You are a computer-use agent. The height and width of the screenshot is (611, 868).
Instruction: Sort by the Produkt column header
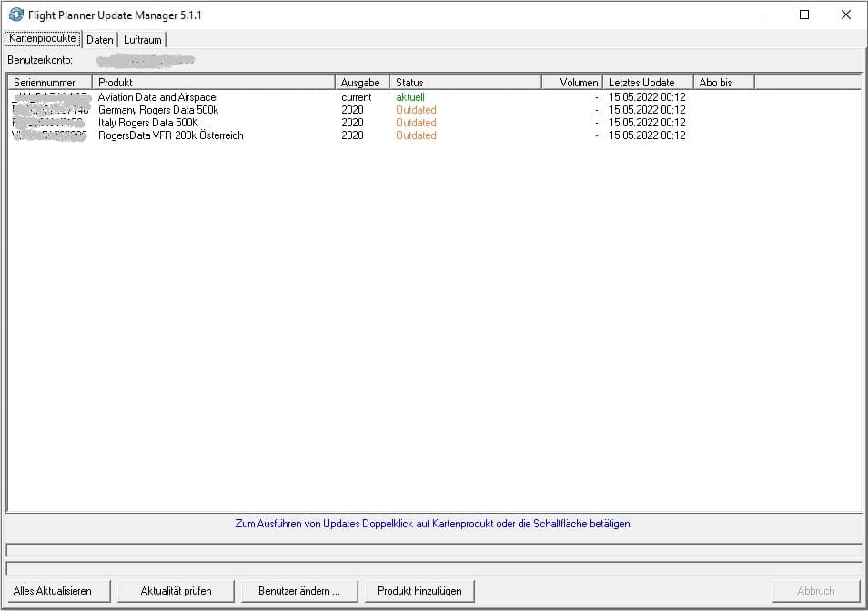pos(213,83)
